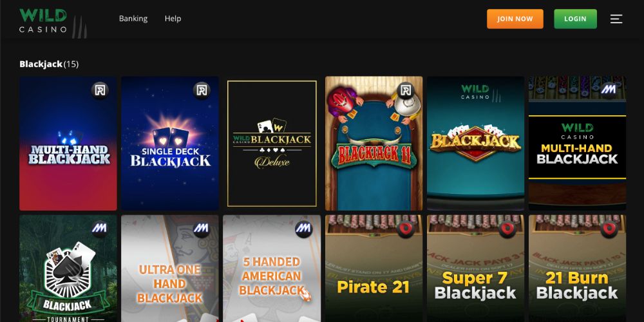This screenshot has height=322, width=644.
Task: Click provider badge on Pirate 21 tile
Action: (405, 229)
